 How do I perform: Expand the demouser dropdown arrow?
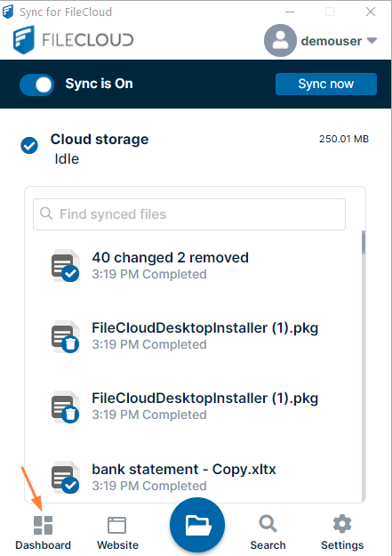(x=372, y=40)
